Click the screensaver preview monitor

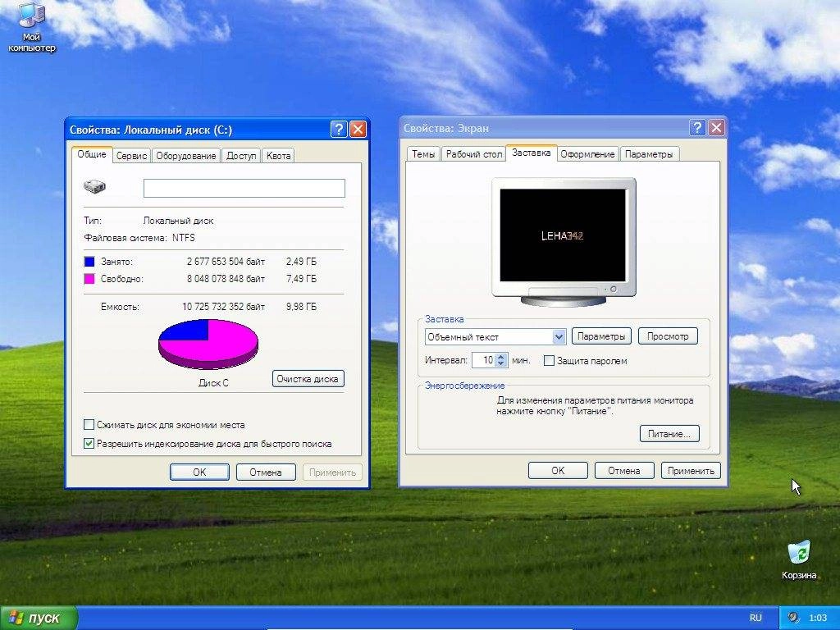563,242
